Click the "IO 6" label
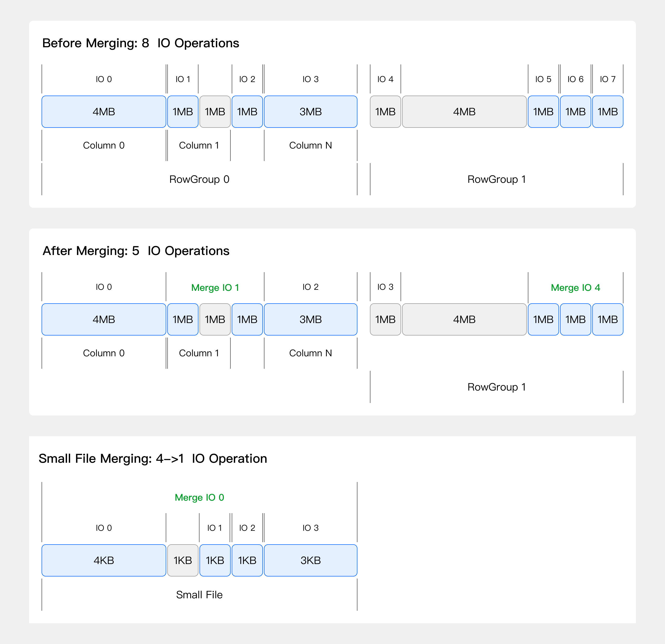The height and width of the screenshot is (644, 665). point(575,79)
